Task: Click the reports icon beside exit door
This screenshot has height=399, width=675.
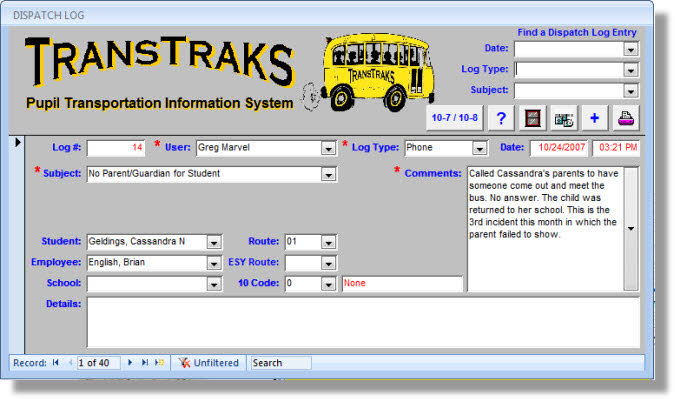Action: [x=564, y=118]
